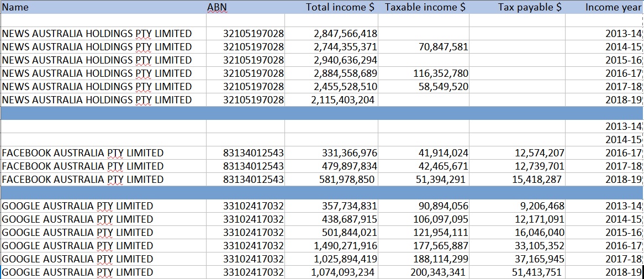Select the Name column header
The width and height of the screenshot is (644, 279).
coord(103,7)
